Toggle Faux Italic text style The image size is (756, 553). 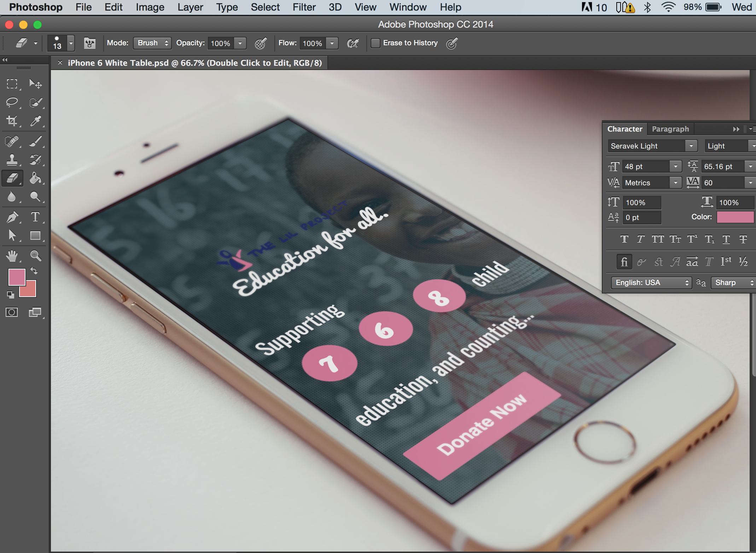[640, 239]
